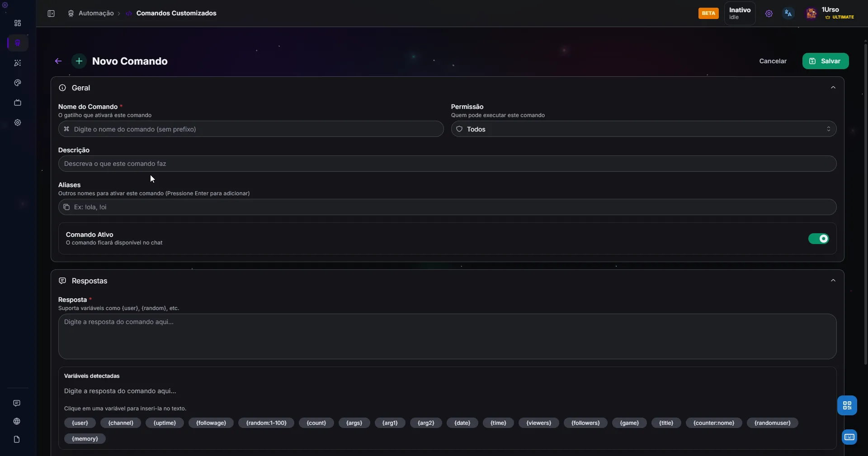Insert the {user} variable chip
This screenshot has width=868, height=456.
pos(80,423)
